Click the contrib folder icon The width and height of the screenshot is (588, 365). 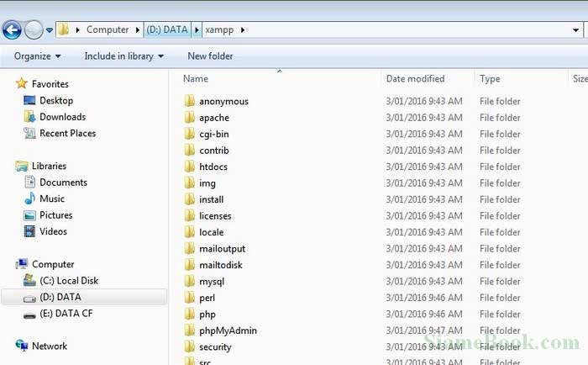pyautogui.click(x=190, y=150)
